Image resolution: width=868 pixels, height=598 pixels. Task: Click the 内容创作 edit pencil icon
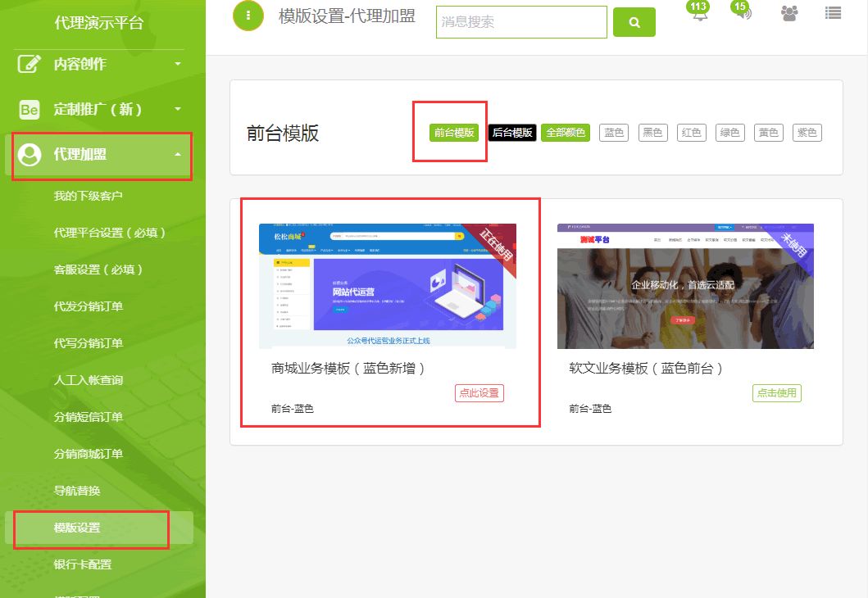30,64
